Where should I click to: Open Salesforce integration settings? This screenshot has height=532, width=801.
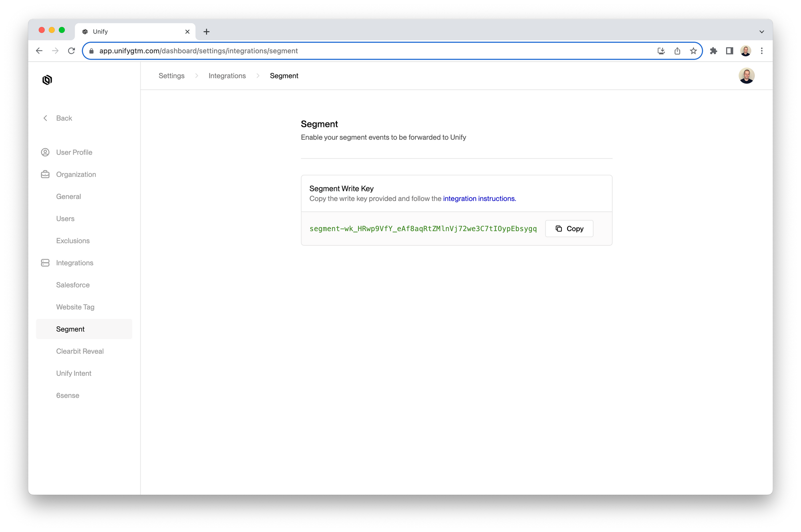point(73,285)
